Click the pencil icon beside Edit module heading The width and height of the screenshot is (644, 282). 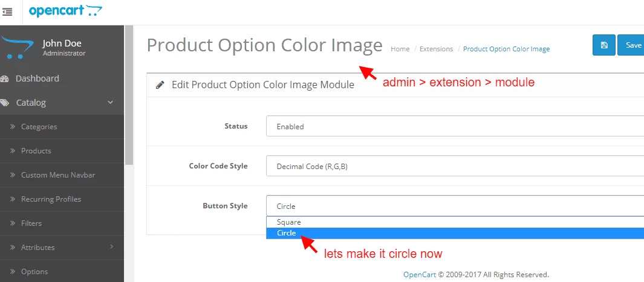coord(160,85)
